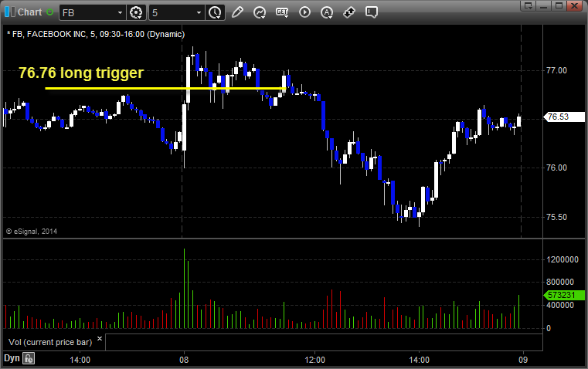Click the 76.76 long trigger annotation text
The width and height of the screenshot is (588, 369).
click(x=81, y=73)
